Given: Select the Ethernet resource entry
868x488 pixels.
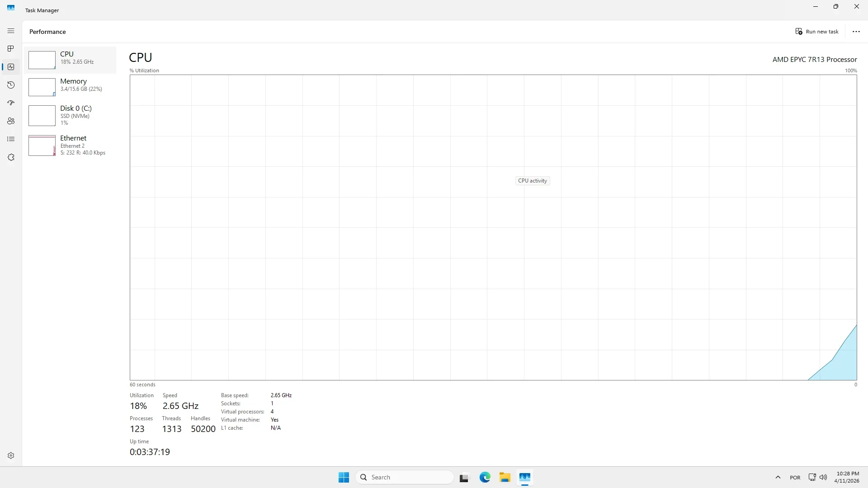Looking at the screenshot, I should click(70, 145).
